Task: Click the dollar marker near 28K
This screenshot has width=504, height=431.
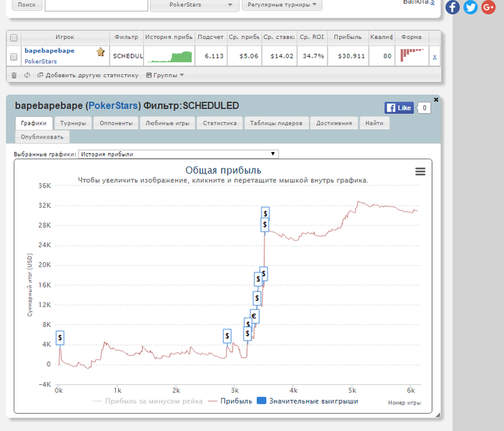Action: 264,224
